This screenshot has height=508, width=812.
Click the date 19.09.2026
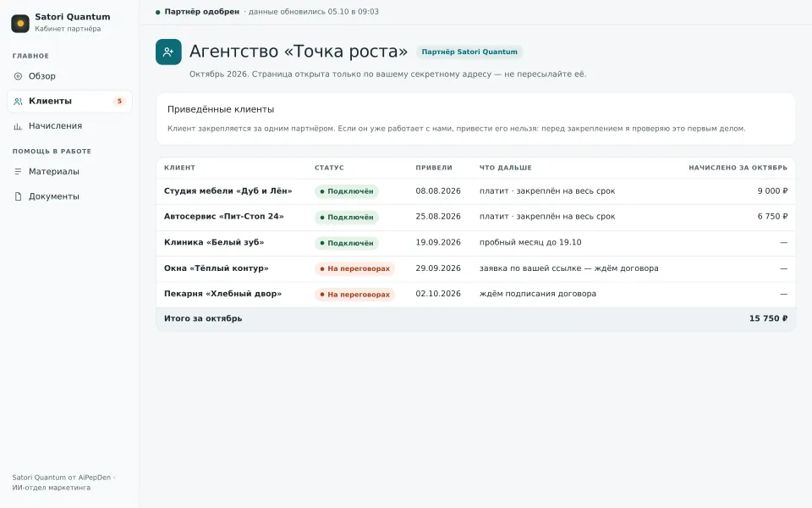pyautogui.click(x=438, y=242)
